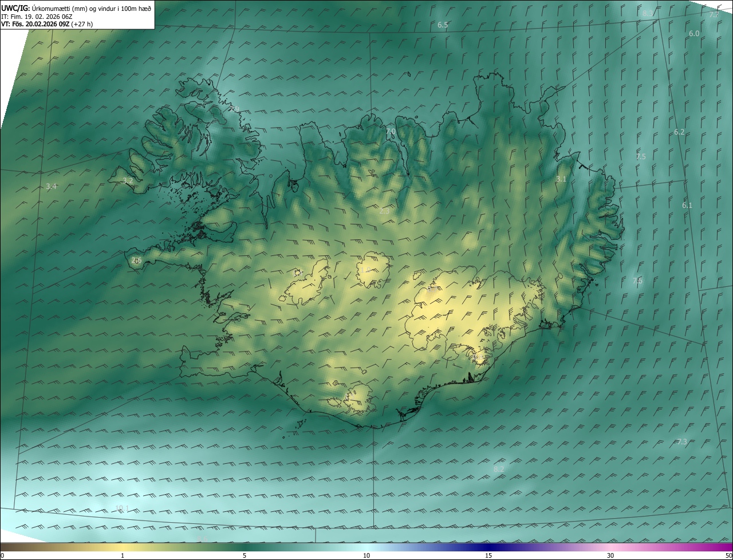Click the 10 tick on the color scale

point(366,555)
